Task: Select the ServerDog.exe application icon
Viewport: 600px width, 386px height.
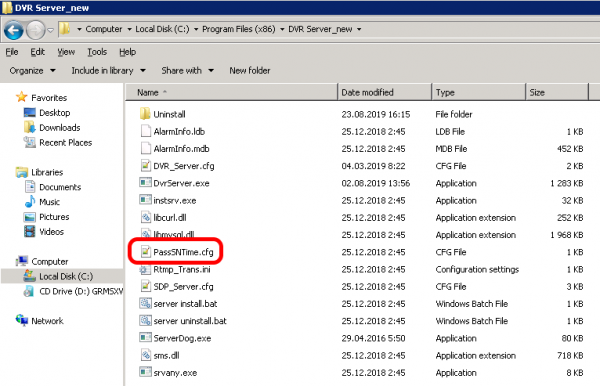Action: 145,338
